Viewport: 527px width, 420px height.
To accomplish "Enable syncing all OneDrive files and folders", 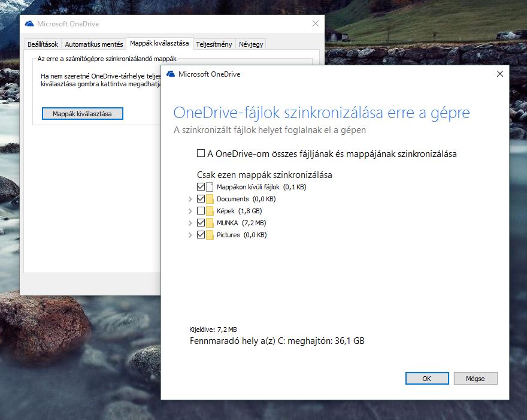I will pyautogui.click(x=201, y=153).
